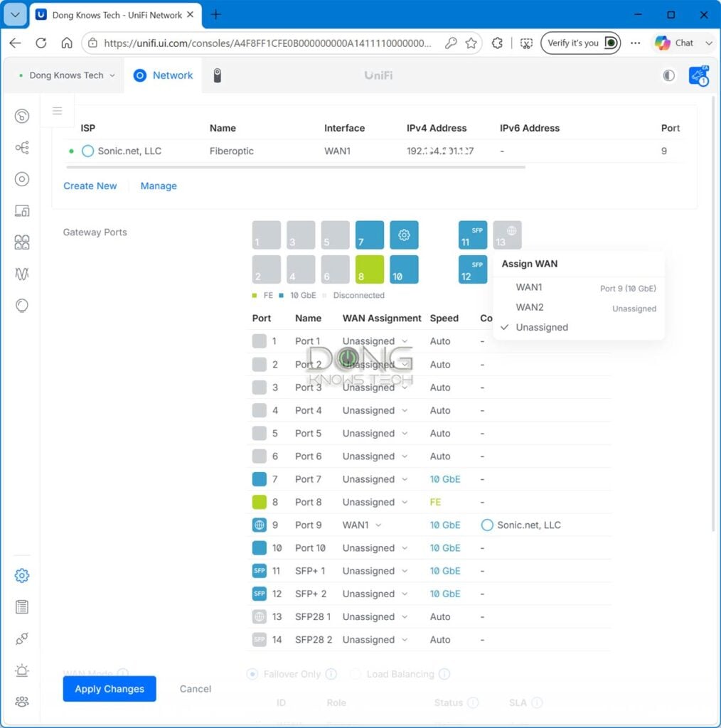721x728 pixels.
Task: Switch to the Network app tab
Action: pyautogui.click(x=163, y=75)
